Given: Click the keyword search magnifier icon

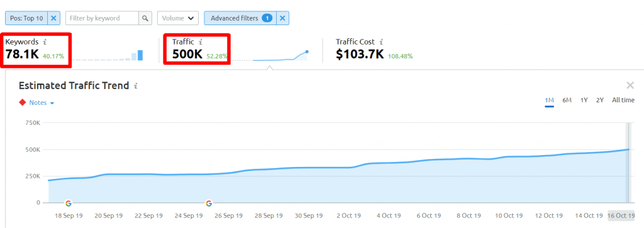Looking at the screenshot, I should click(x=145, y=18).
